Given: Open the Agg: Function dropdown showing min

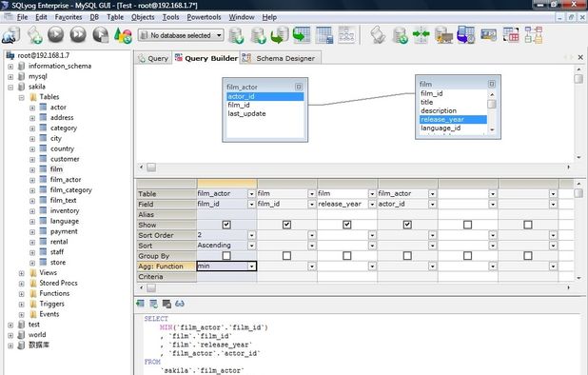Looking at the screenshot, I should pyautogui.click(x=251, y=266).
